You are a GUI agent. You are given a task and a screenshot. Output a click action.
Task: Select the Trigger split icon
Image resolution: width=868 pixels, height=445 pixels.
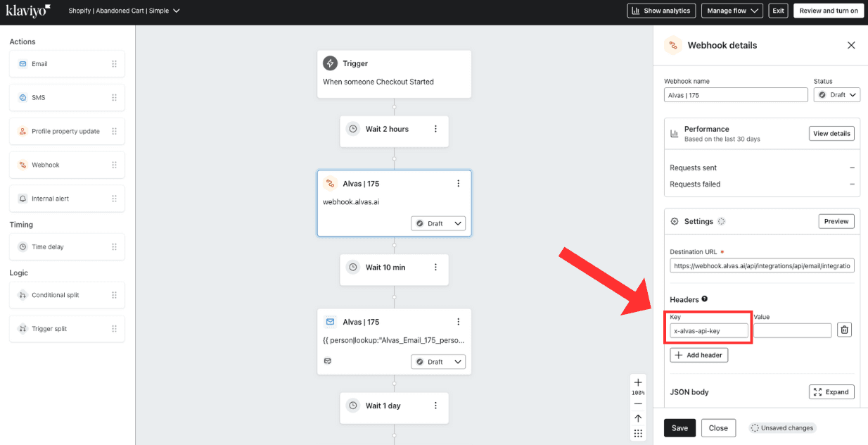[x=23, y=329]
